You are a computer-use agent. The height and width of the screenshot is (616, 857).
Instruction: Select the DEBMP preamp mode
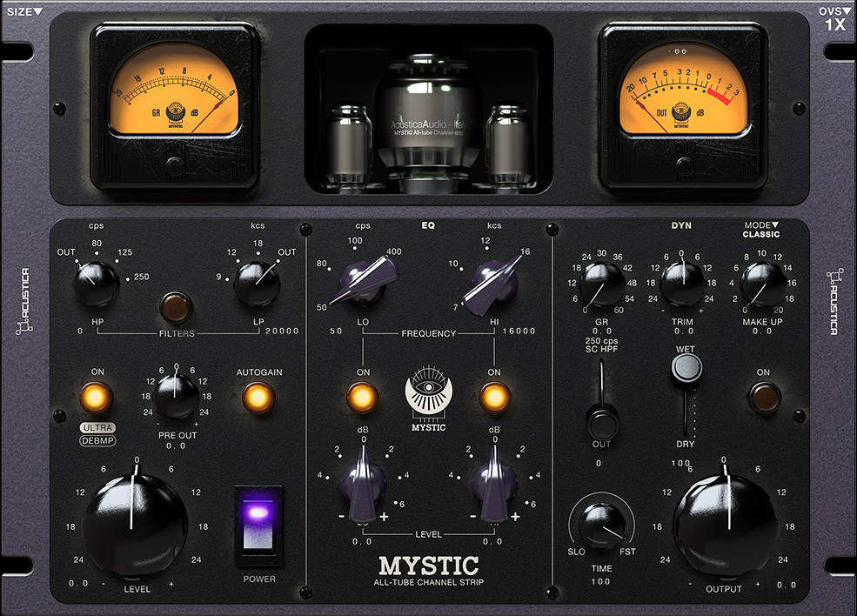click(98, 440)
